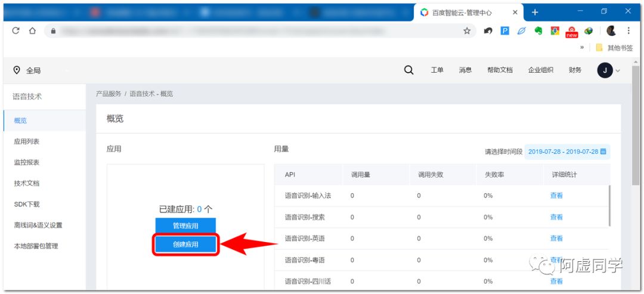This screenshot has height=294, width=644.
Task: Click the site lock icon in address bar
Action: 52,31
